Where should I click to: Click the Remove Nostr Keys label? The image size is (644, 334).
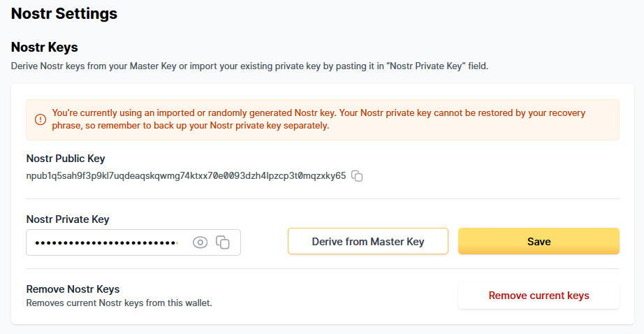(x=73, y=289)
